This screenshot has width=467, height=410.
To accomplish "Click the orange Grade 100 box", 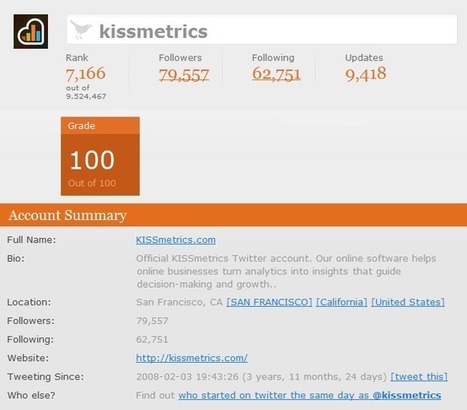I will [100, 156].
